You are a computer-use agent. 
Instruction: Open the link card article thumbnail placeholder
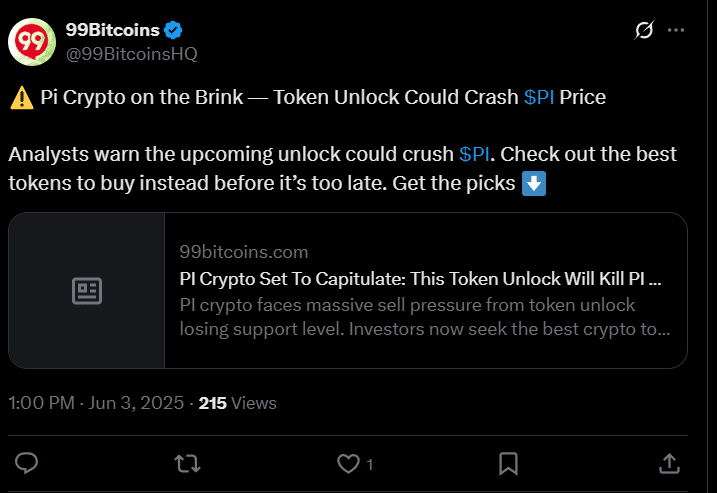[87, 290]
